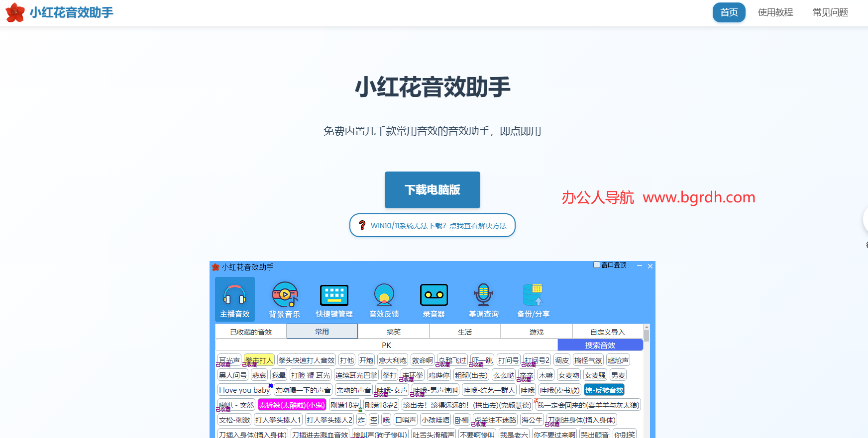This screenshot has height=438, width=868.
Task: Enable the 窗口置顶 checkbox
Action: point(596,265)
